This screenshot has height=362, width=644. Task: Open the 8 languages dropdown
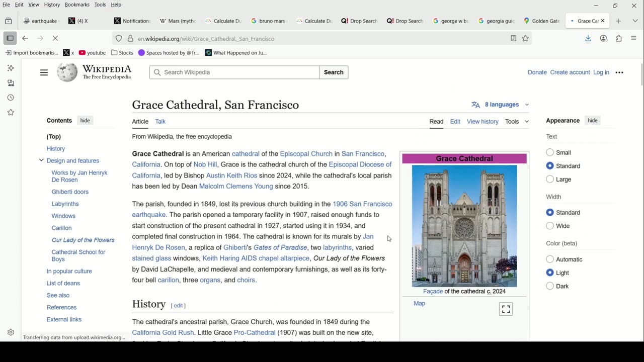click(500, 105)
